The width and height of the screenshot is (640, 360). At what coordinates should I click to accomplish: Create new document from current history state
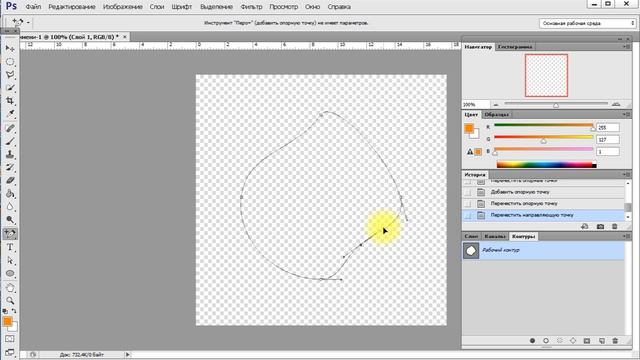click(x=584, y=227)
